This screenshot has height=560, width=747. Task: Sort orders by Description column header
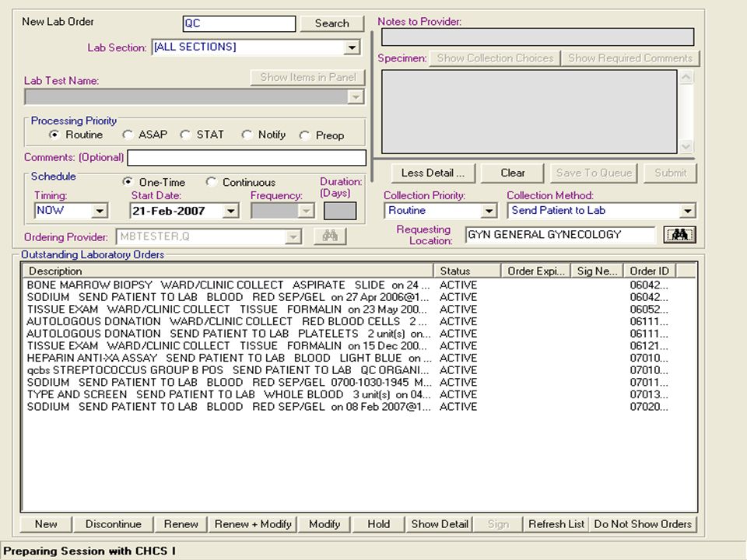point(228,271)
